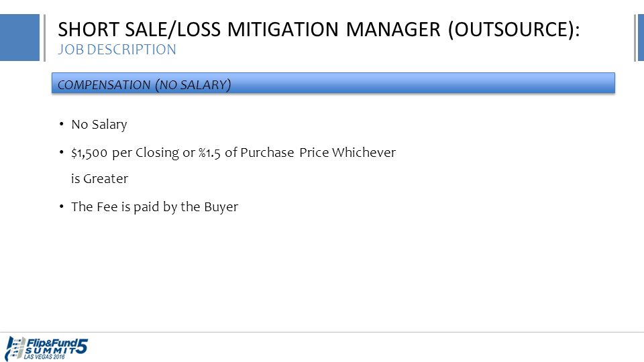Click the blue bar at the right edge
This screenshot has width=644, height=362.
(x=641, y=38)
